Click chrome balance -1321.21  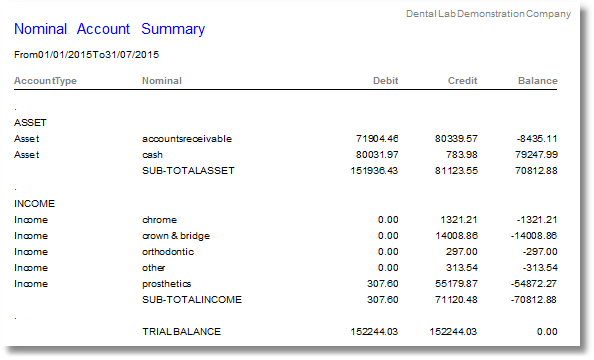pyautogui.click(x=537, y=220)
